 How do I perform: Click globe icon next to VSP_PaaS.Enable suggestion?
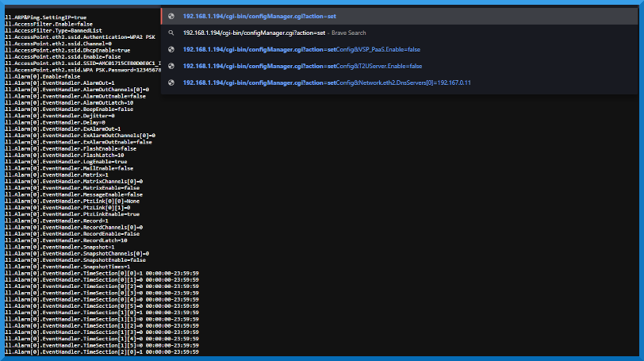171,49
